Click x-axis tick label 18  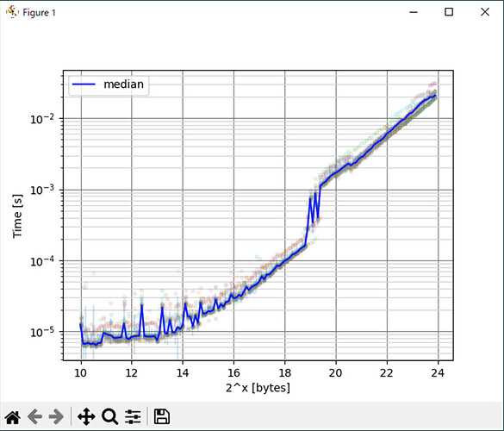[x=285, y=373]
